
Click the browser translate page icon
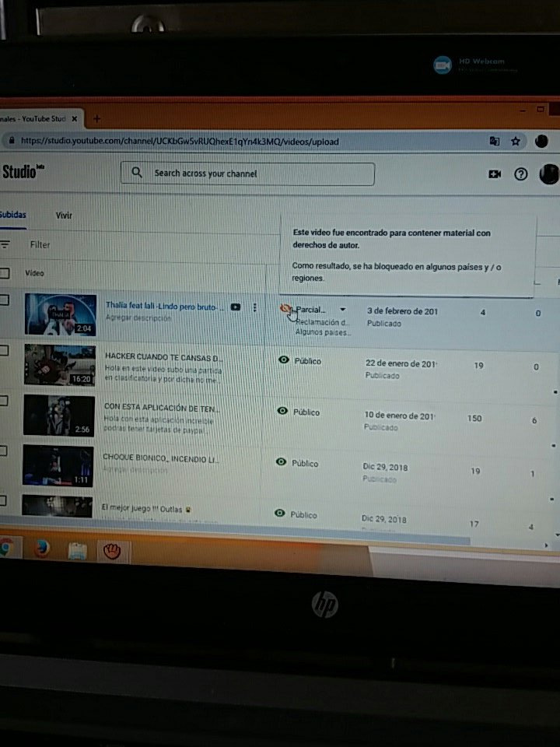coord(495,141)
